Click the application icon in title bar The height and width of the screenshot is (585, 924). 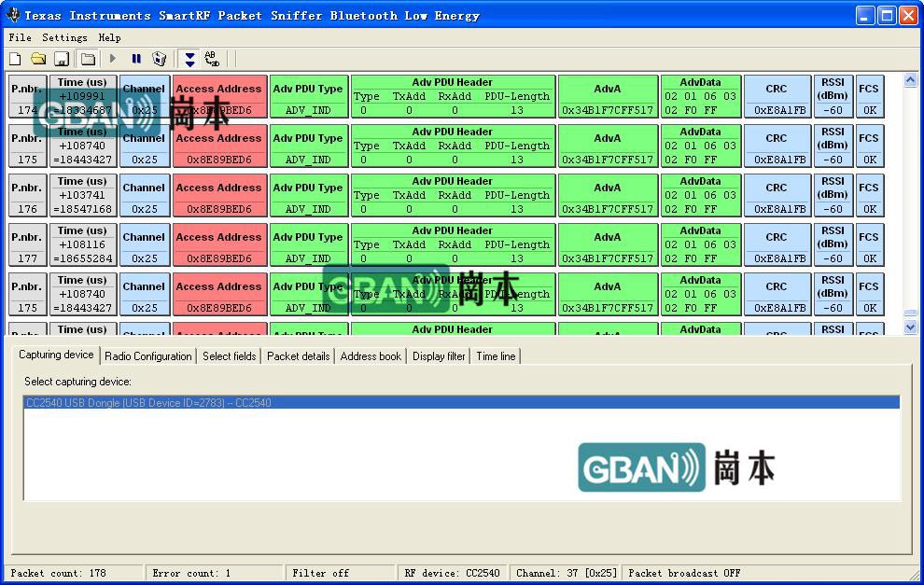pos(12,15)
